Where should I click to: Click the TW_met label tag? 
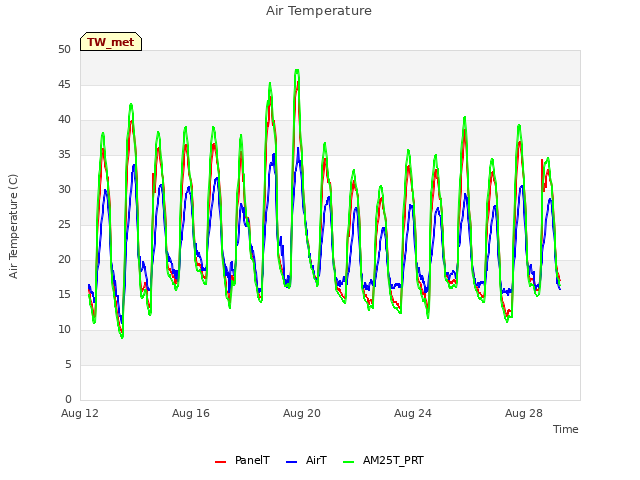(x=111, y=42)
